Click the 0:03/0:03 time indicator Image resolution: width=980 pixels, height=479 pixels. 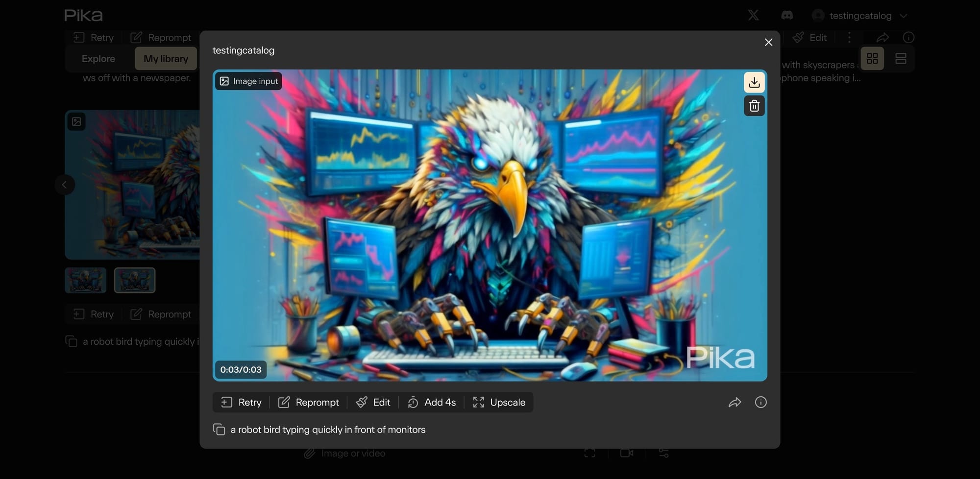pyautogui.click(x=241, y=370)
